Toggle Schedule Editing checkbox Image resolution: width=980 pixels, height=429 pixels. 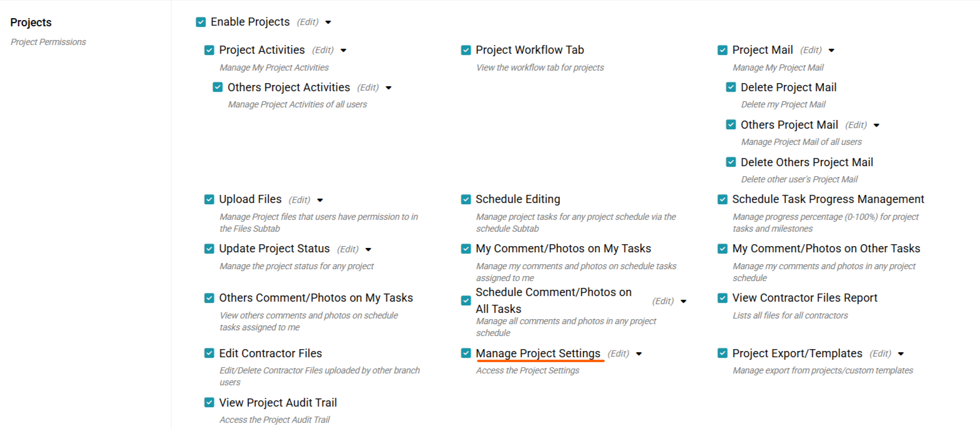[x=466, y=199]
